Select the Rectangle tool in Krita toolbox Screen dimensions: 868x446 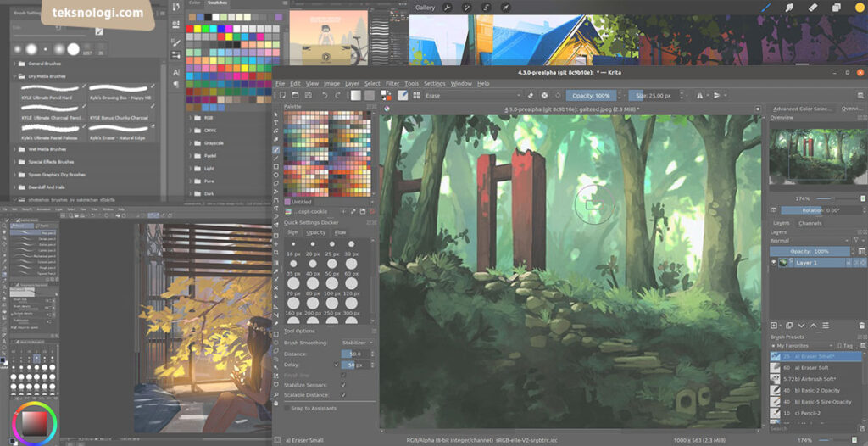(276, 166)
